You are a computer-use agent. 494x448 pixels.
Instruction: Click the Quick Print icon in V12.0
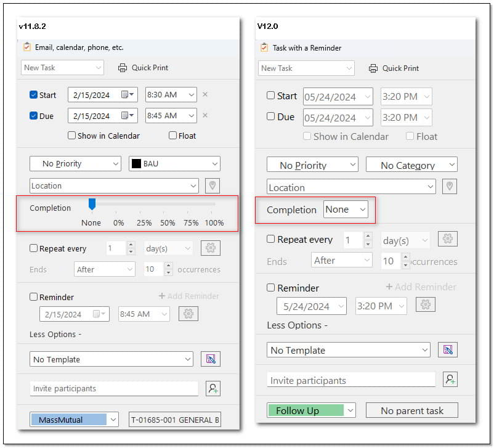pyautogui.click(x=373, y=69)
